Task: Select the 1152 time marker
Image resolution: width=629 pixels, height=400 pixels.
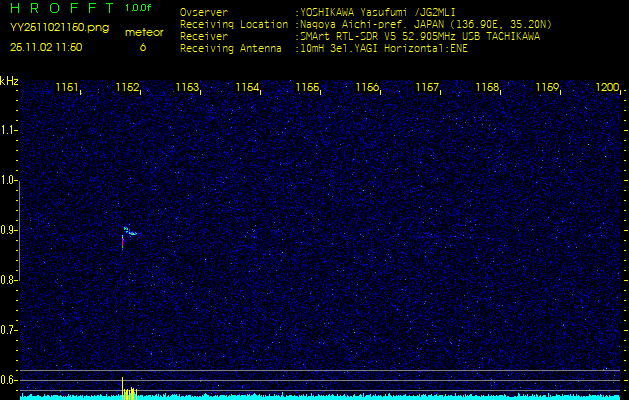Action: coord(127,88)
